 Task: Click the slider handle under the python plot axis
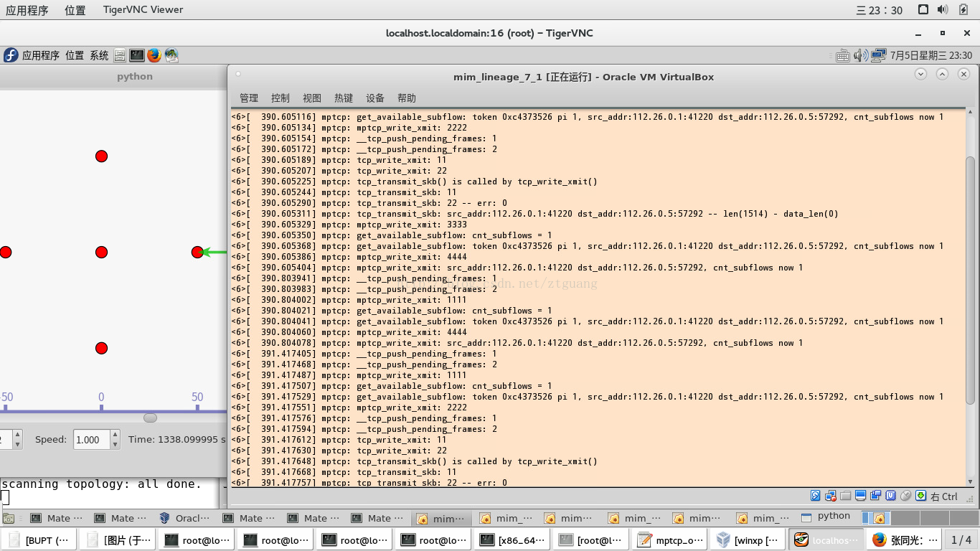150,418
